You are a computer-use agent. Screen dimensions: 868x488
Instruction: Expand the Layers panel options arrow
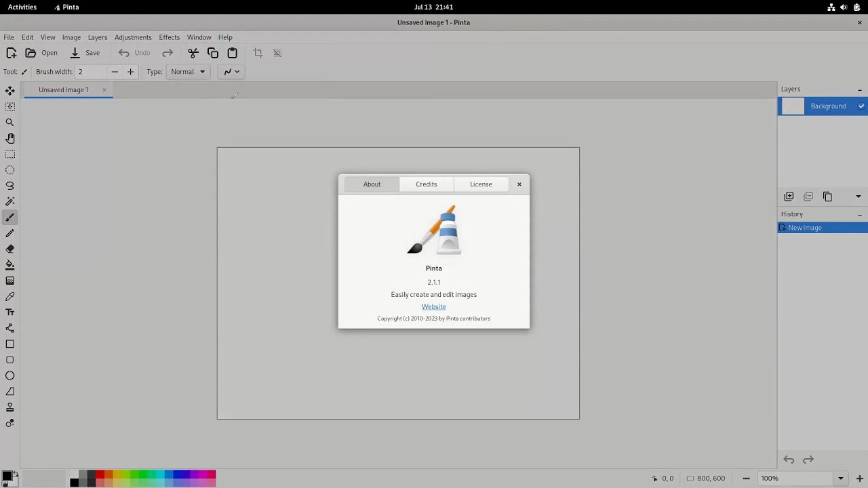coord(859,197)
